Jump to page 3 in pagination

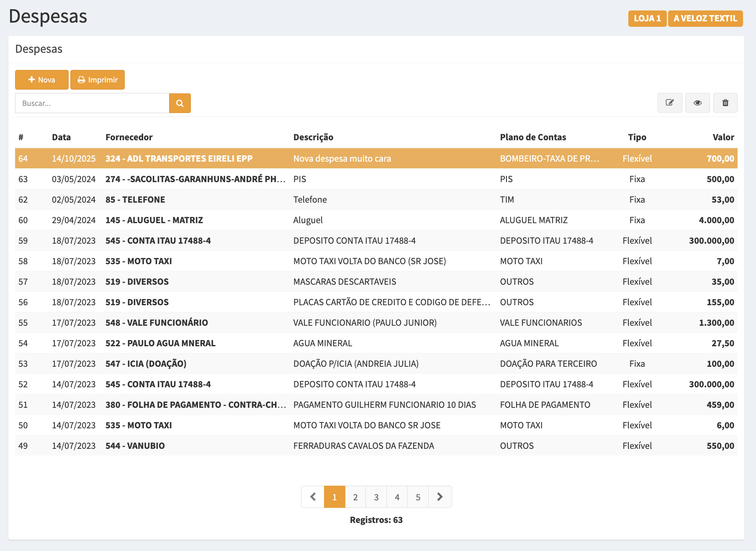click(376, 497)
